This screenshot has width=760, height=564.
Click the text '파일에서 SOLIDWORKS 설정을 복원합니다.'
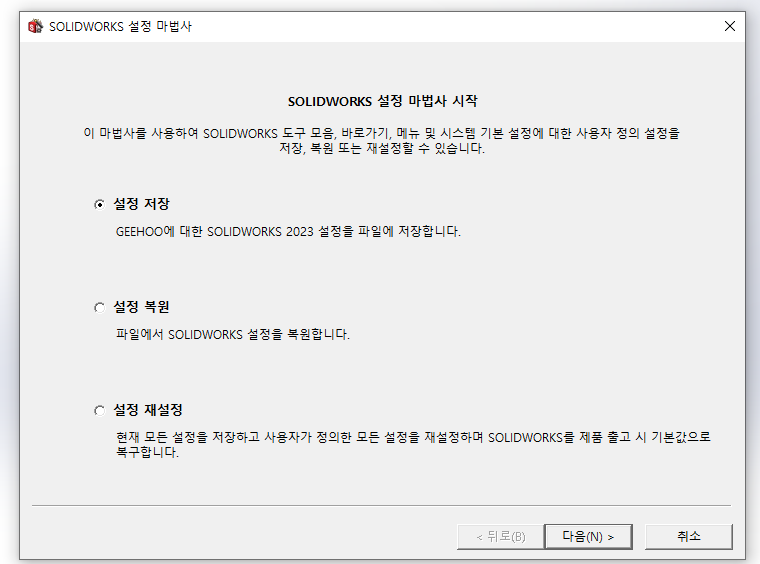tap(233, 334)
